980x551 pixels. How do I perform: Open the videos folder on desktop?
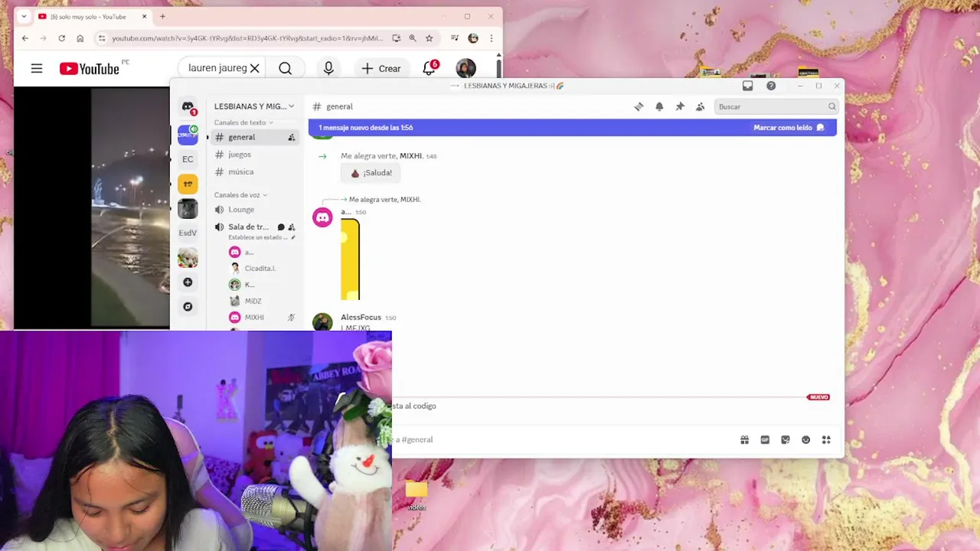click(x=416, y=494)
